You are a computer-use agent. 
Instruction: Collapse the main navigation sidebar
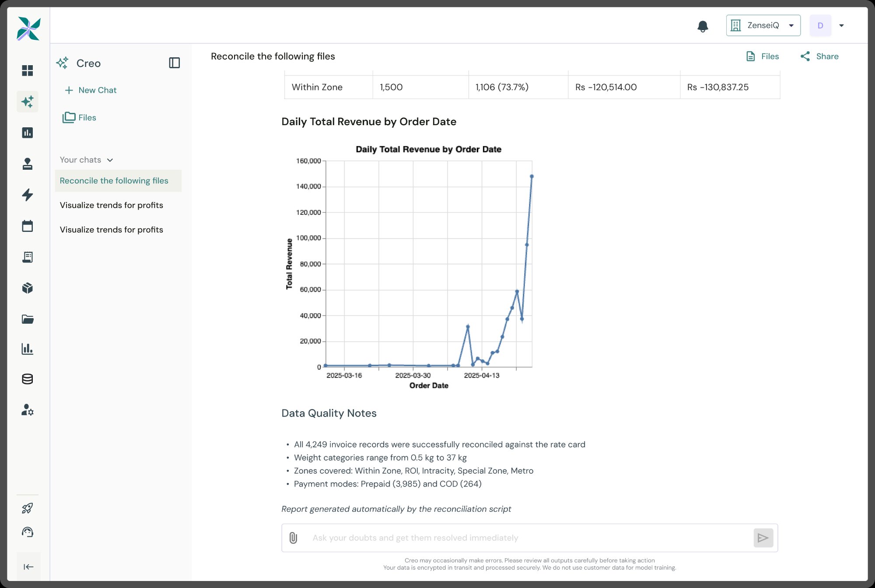click(28, 567)
